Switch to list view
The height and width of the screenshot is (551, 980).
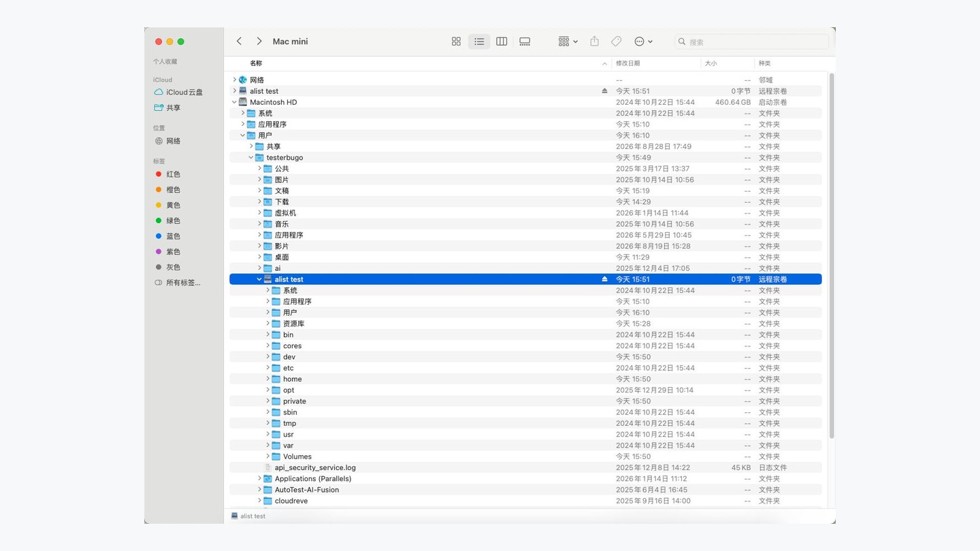click(479, 41)
